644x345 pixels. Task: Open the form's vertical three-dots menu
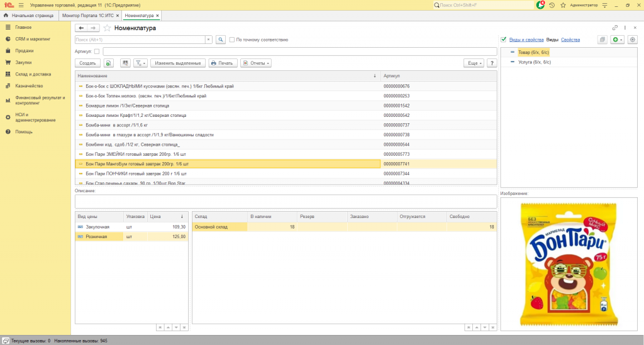[x=625, y=28]
